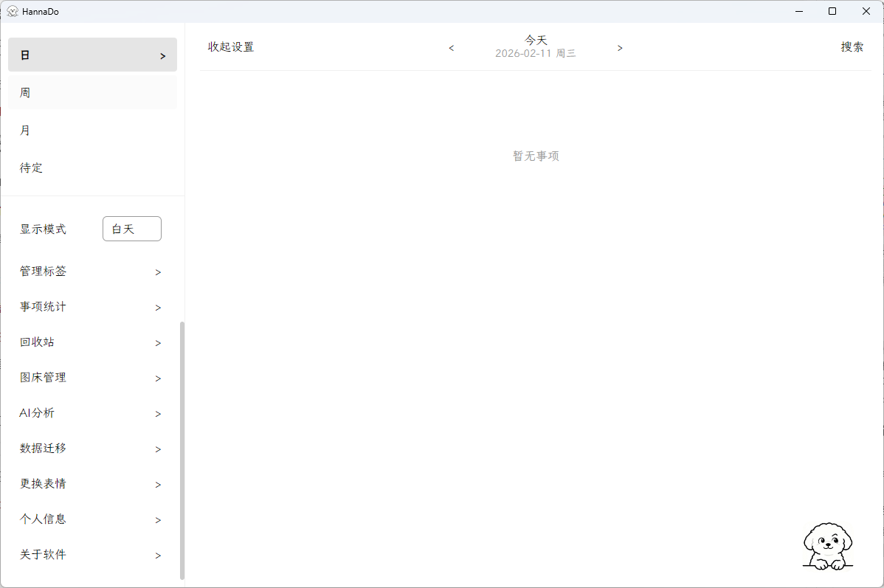Open 搜索 to search items
The width and height of the screenshot is (884, 588).
point(852,46)
